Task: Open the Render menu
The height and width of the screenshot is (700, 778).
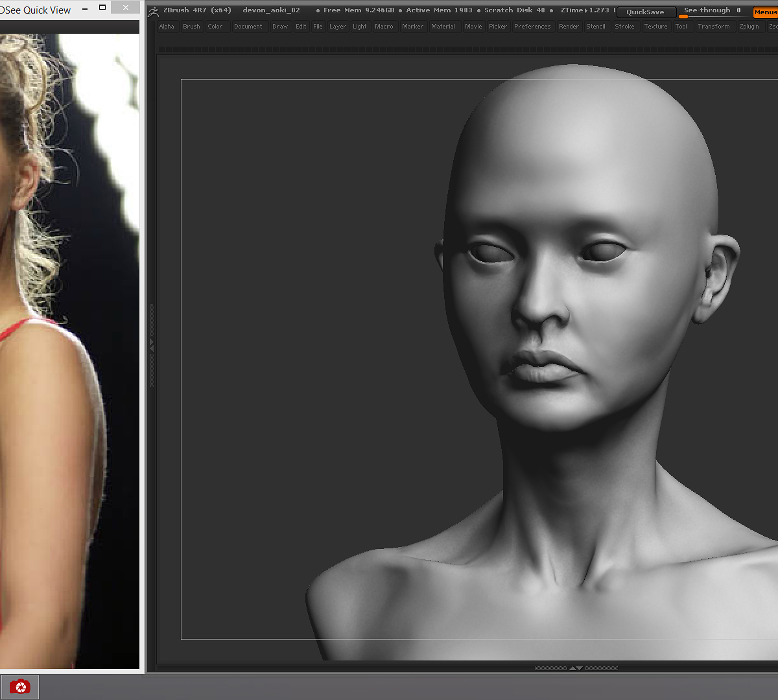Action: [x=569, y=27]
